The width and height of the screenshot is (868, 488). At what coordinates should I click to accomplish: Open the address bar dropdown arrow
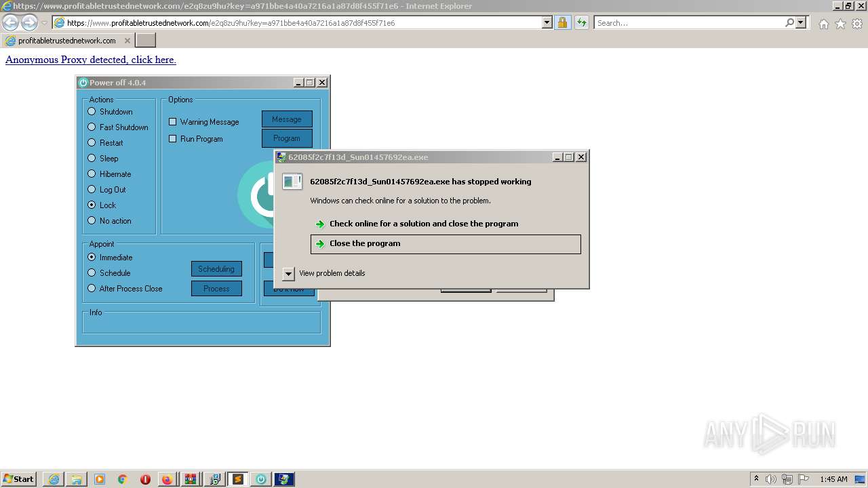pos(547,23)
